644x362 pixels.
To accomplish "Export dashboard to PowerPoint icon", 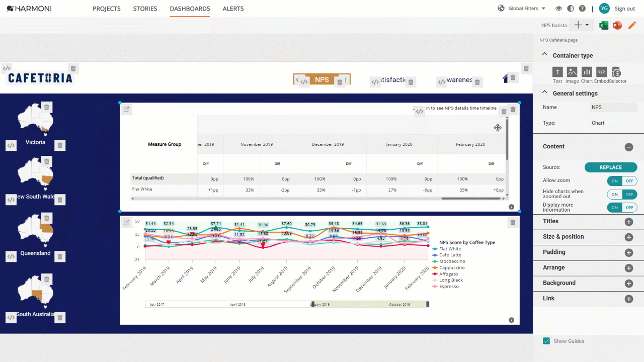I will (x=617, y=25).
